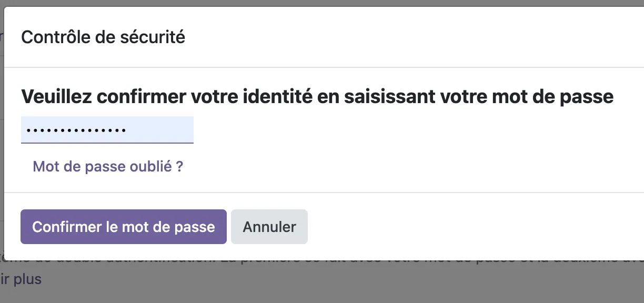Click the first dot in the password field

click(28, 130)
